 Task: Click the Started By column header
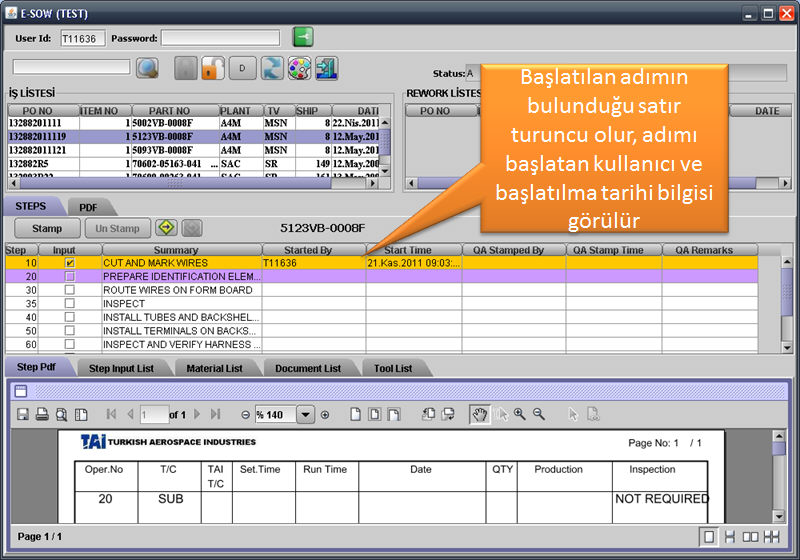[x=314, y=250]
